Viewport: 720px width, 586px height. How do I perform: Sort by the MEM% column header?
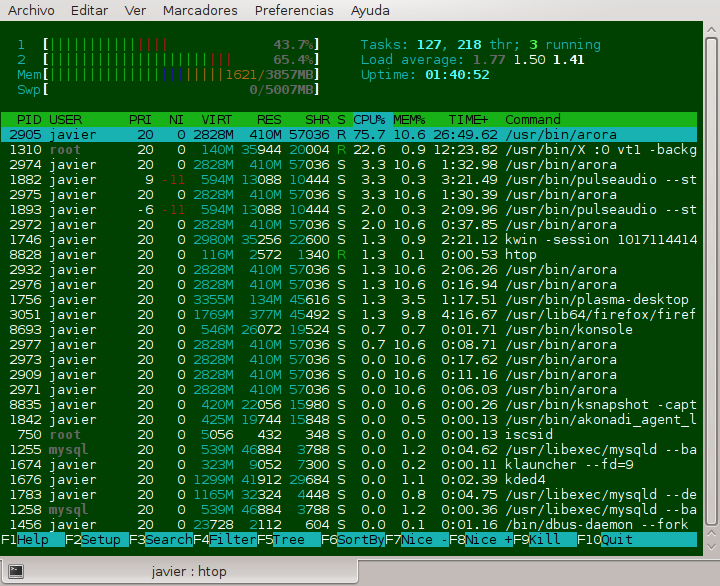409,119
